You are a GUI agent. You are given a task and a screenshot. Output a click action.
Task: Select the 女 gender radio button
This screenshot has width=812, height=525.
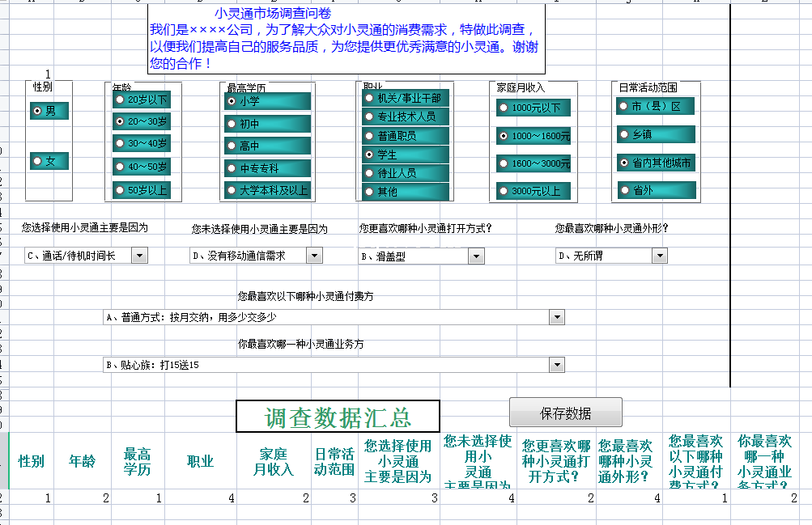click(x=37, y=161)
